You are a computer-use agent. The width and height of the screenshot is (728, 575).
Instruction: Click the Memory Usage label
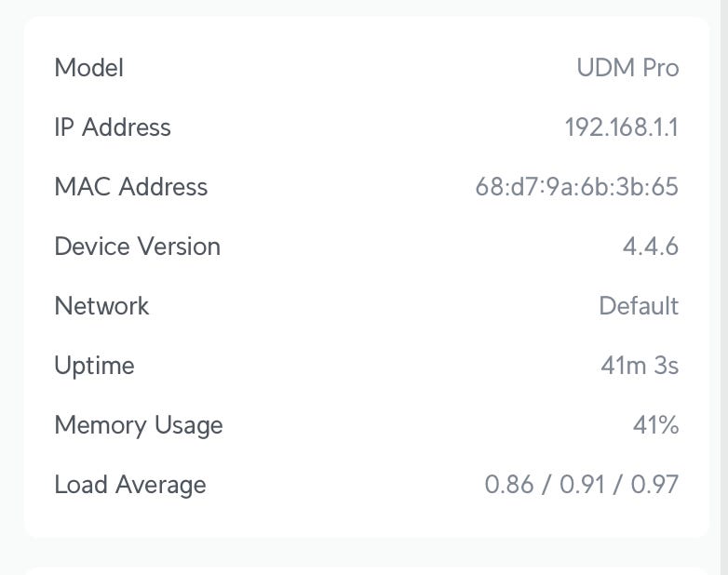pyautogui.click(x=139, y=425)
